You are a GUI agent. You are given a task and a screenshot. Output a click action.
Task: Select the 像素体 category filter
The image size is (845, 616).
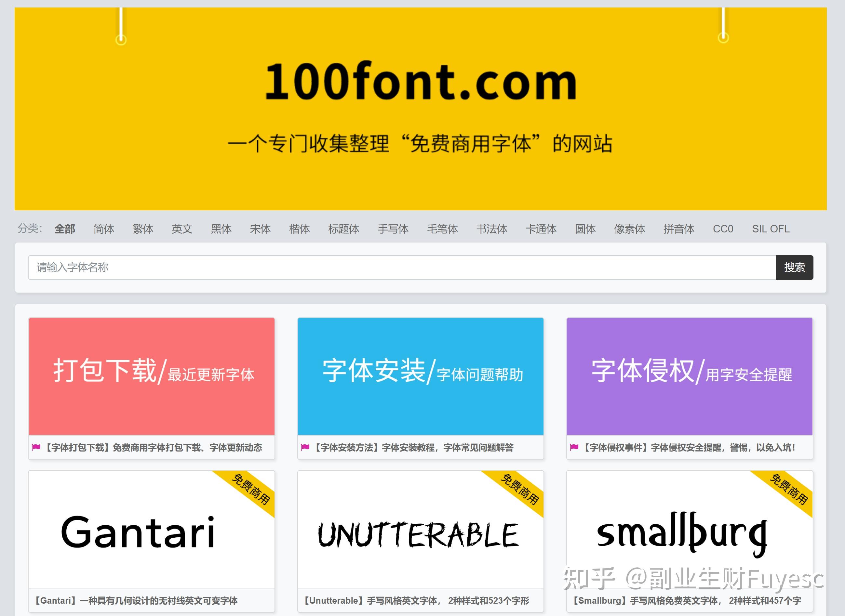tap(630, 229)
